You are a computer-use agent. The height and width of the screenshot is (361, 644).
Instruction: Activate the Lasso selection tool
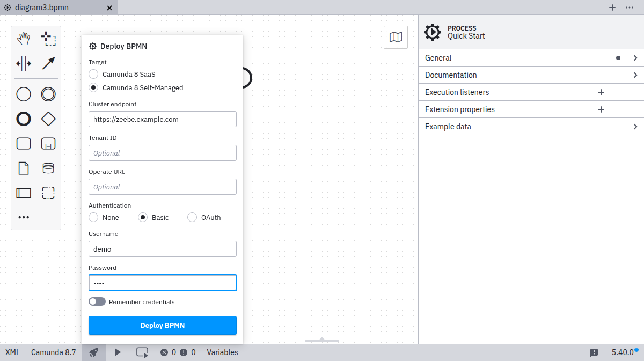click(48, 38)
